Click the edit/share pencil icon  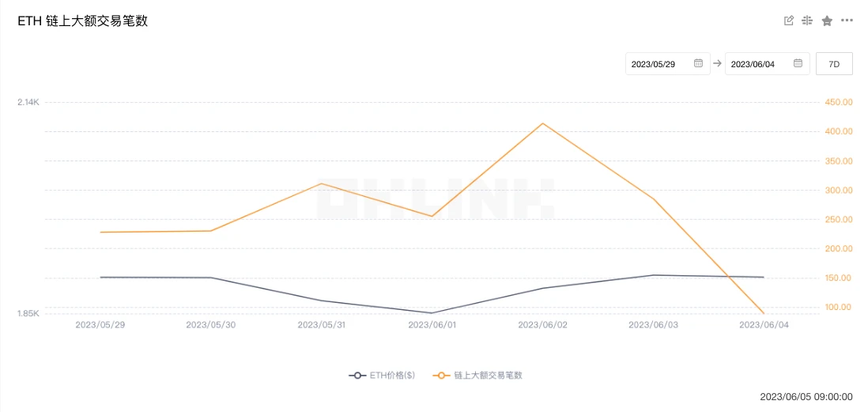(x=788, y=21)
